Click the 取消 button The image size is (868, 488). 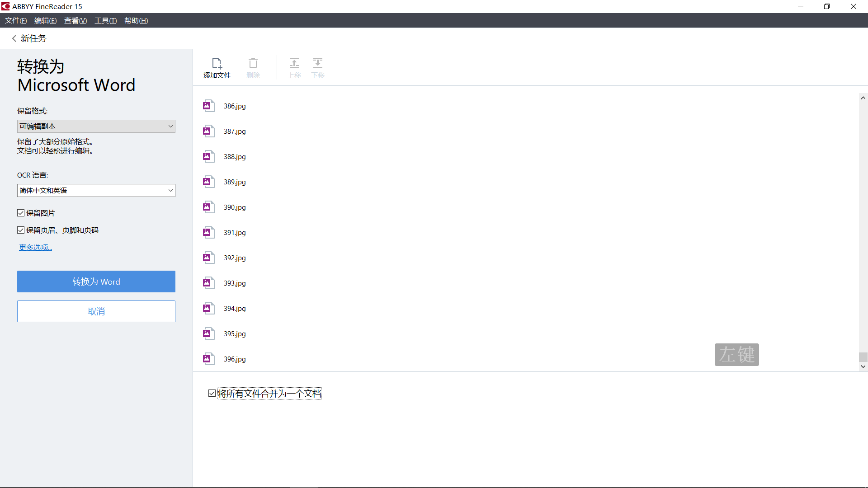96,311
